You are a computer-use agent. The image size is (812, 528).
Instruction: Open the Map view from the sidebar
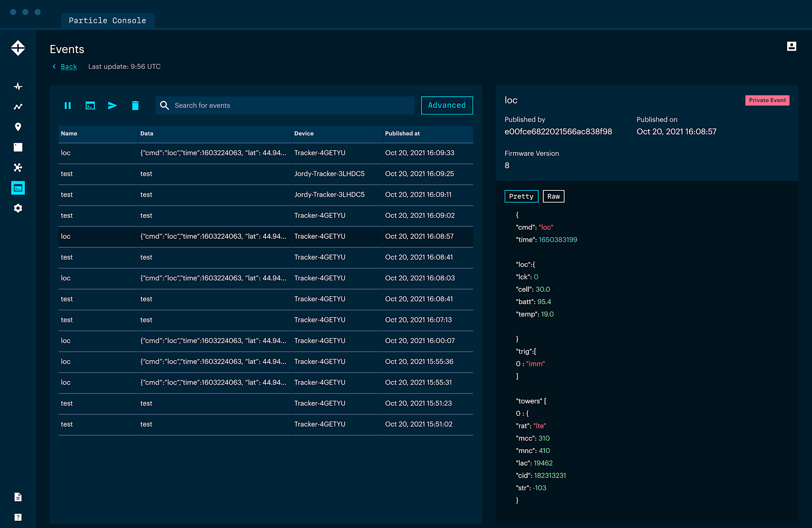tap(18, 127)
